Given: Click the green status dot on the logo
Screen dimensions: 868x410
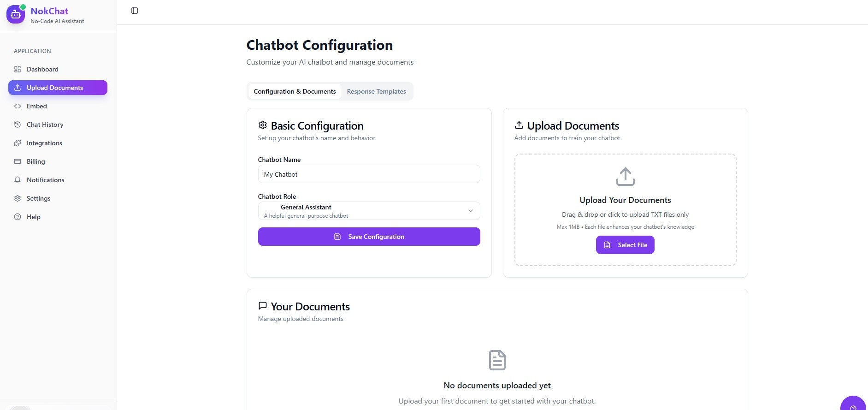Looking at the screenshot, I should [x=24, y=7].
